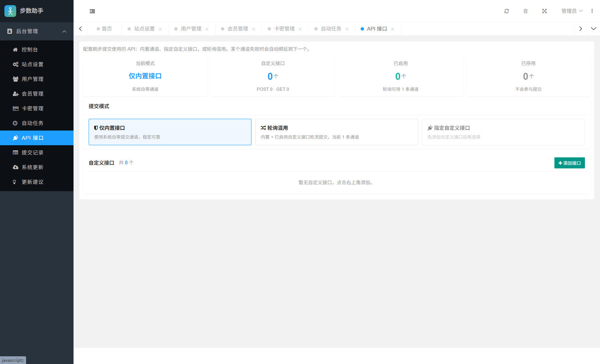The width and height of the screenshot is (600, 364).
Task: Switch to the 首页 tab
Action: [x=104, y=29]
